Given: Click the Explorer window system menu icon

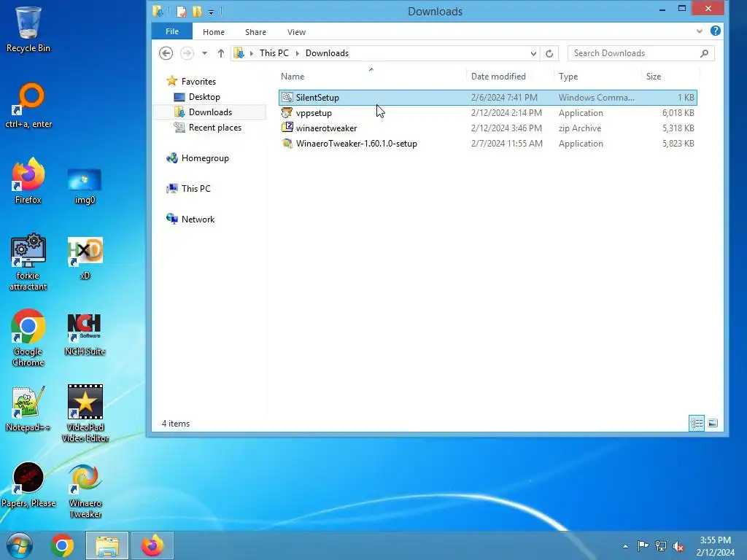Looking at the screenshot, I should [158, 11].
